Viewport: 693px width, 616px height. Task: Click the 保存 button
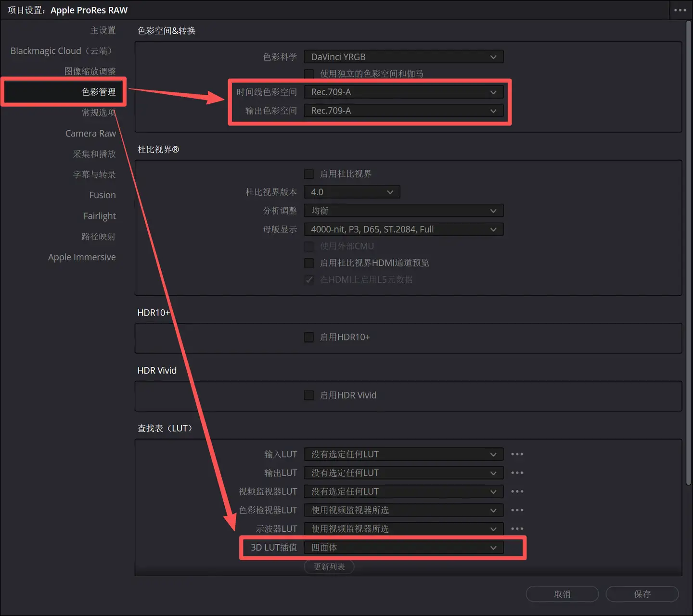(x=642, y=594)
